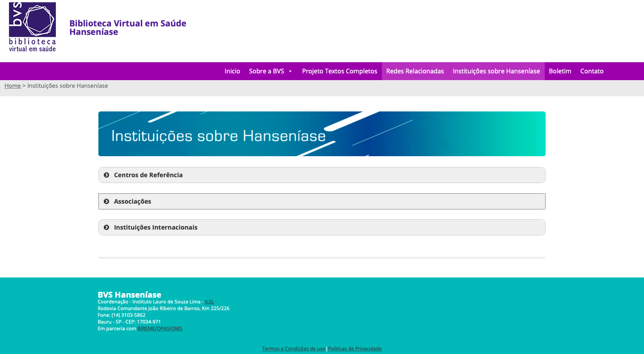Image resolution: width=644 pixels, height=354 pixels.
Task: Click arrow icon beside Associações
Action: pos(106,201)
